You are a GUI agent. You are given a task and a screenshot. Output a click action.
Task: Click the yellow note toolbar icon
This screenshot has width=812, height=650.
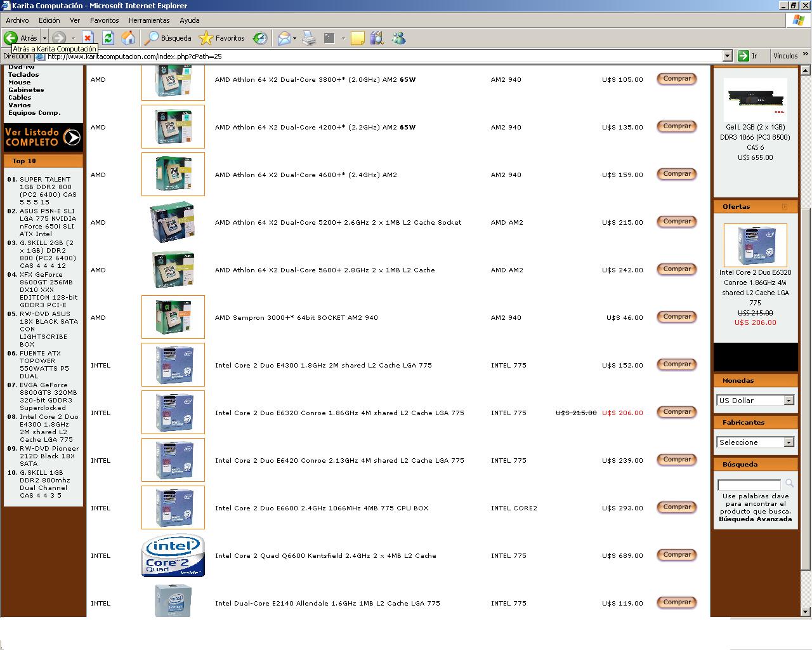pyautogui.click(x=358, y=38)
